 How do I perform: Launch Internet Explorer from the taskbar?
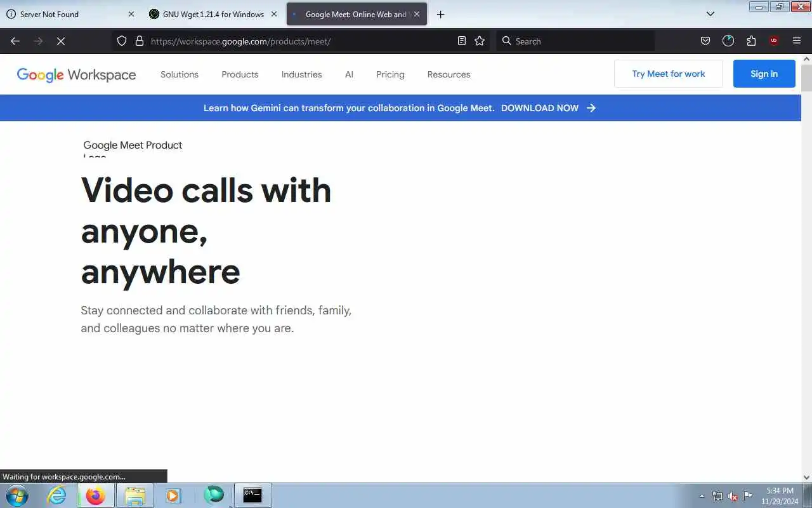pos(57,495)
